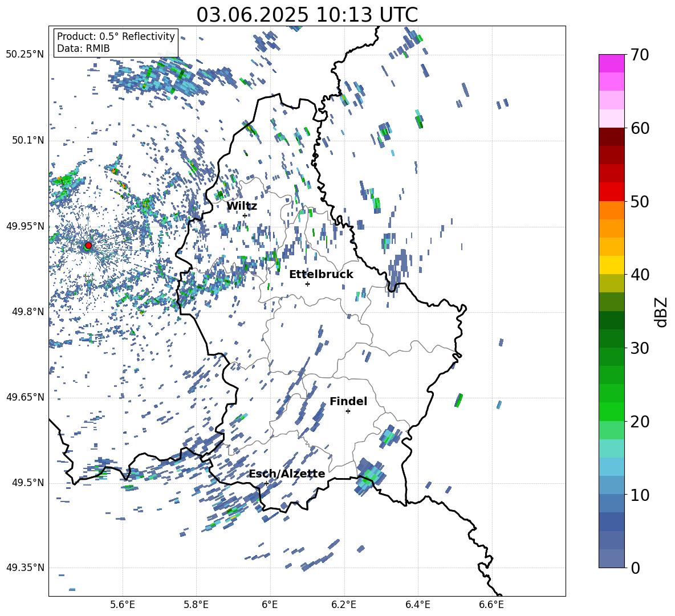Click the 49.95°N latitude label

coord(25,226)
